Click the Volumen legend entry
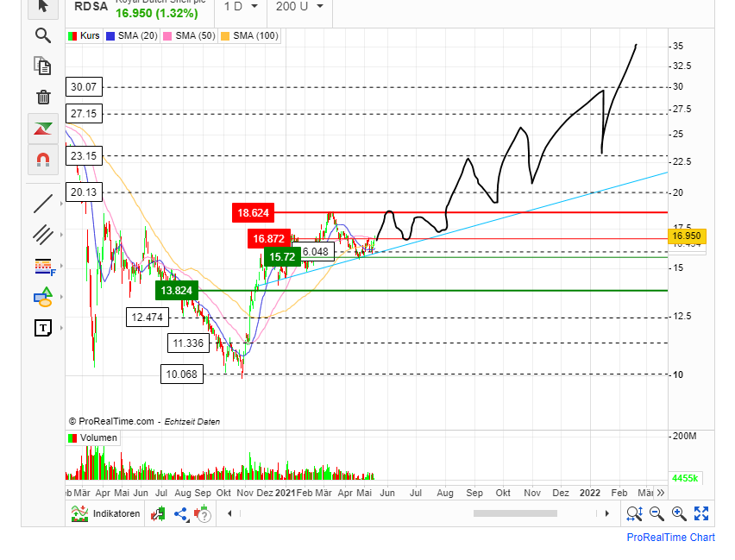The width and height of the screenshot is (735, 560). click(x=93, y=438)
